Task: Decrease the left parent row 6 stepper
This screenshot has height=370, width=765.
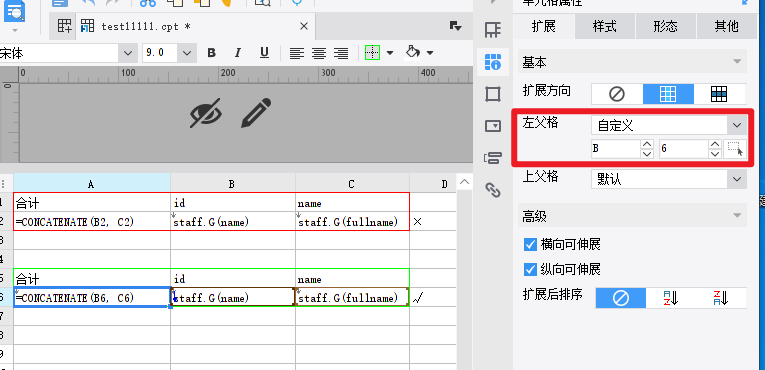Action: [x=715, y=153]
